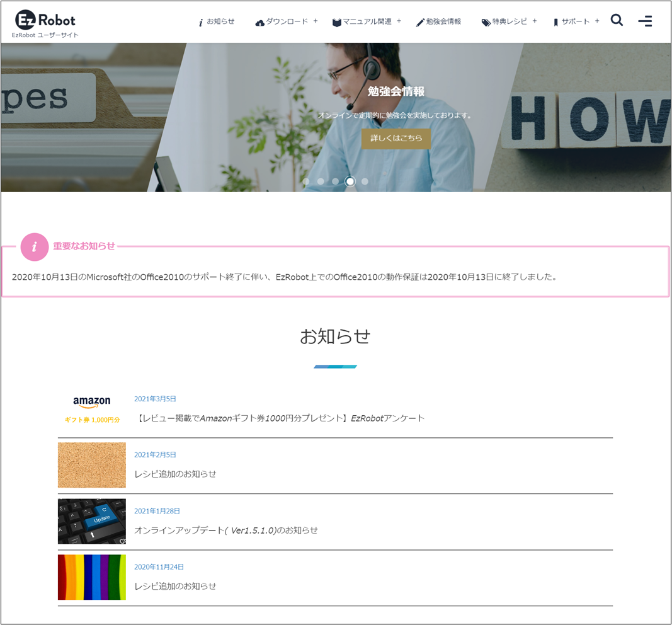
Task: Select the cloud icon next to ダウンロード
Action: [259, 21]
